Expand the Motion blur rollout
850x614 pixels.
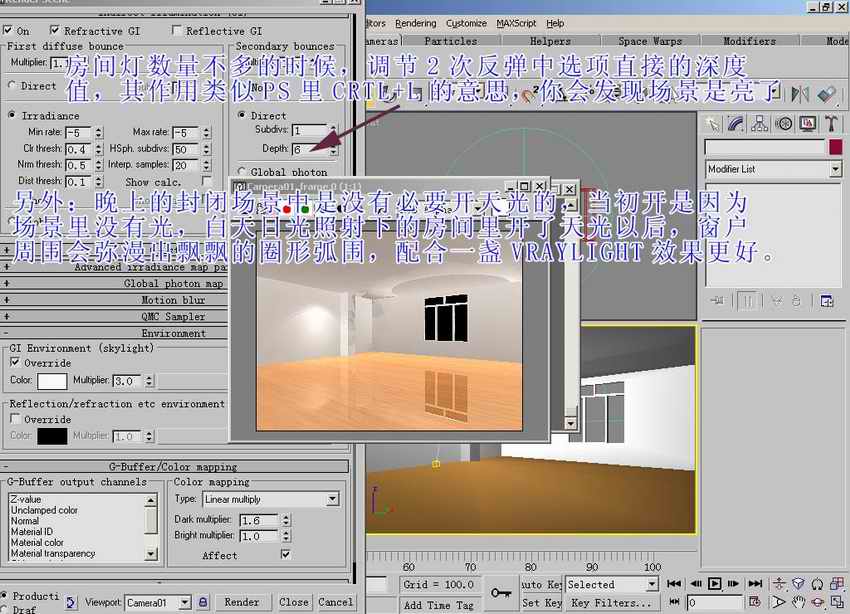[172, 300]
